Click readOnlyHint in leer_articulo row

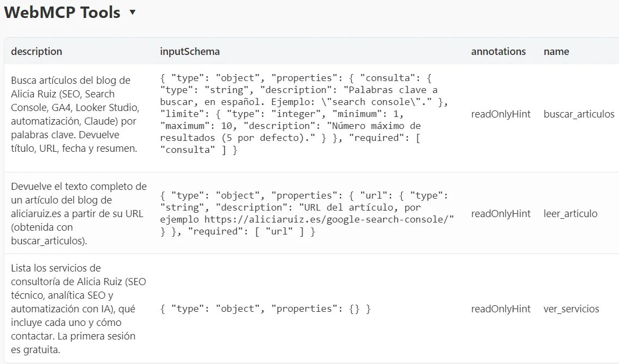(x=500, y=213)
